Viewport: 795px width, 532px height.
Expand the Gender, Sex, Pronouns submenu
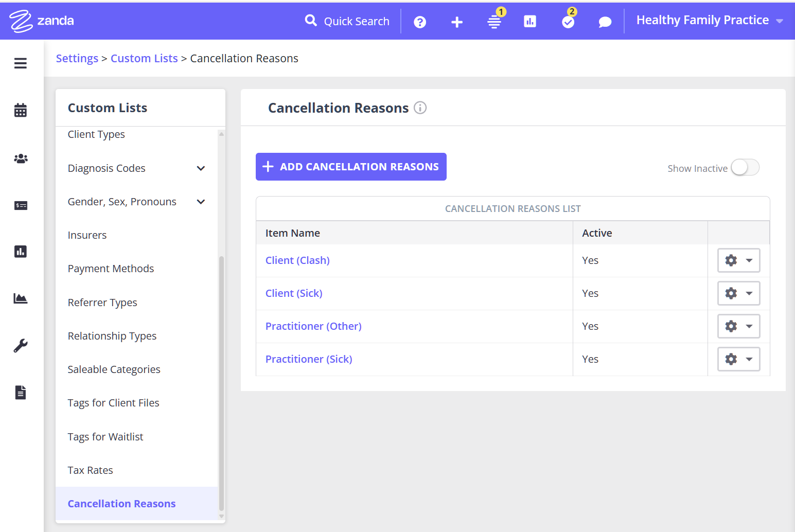pyautogui.click(x=201, y=202)
